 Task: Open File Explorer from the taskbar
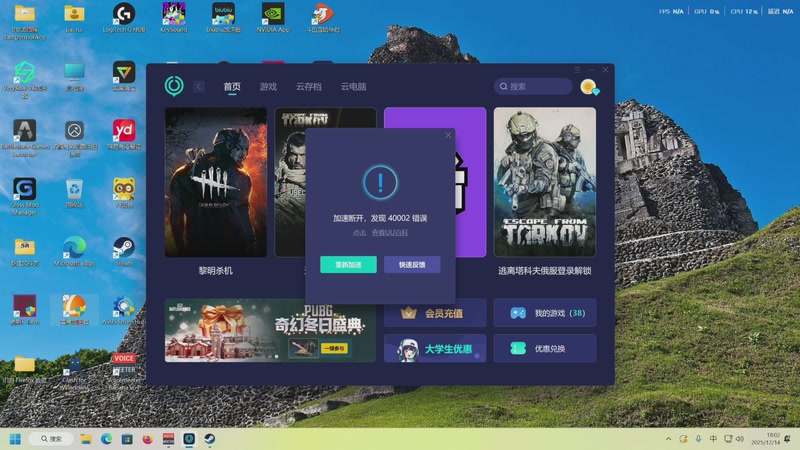[x=86, y=439]
